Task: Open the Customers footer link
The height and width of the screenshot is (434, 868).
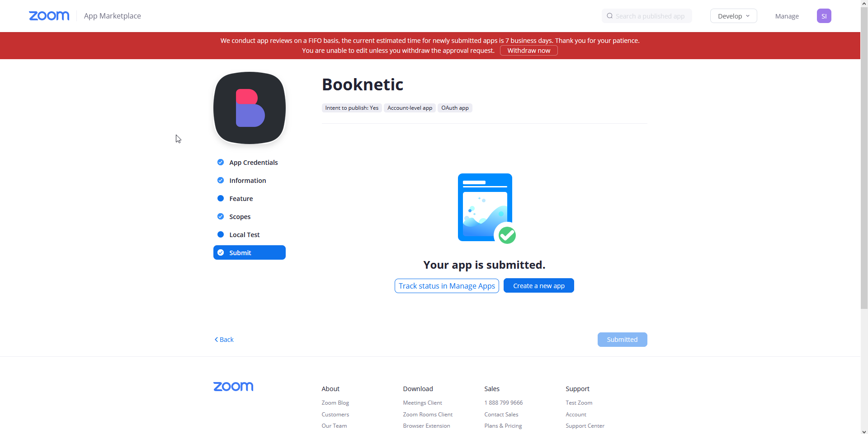Action: 335,415
